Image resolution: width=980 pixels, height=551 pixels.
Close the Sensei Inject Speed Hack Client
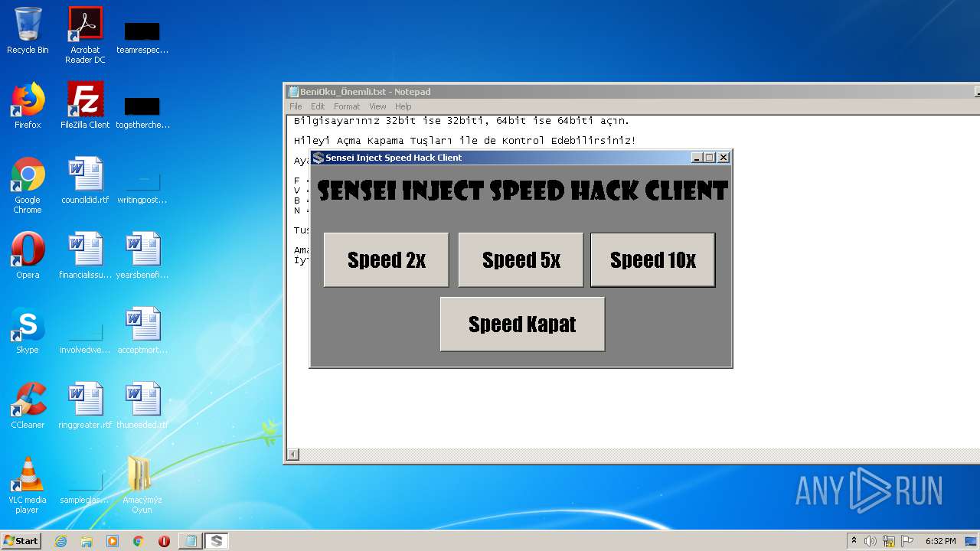click(x=723, y=158)
